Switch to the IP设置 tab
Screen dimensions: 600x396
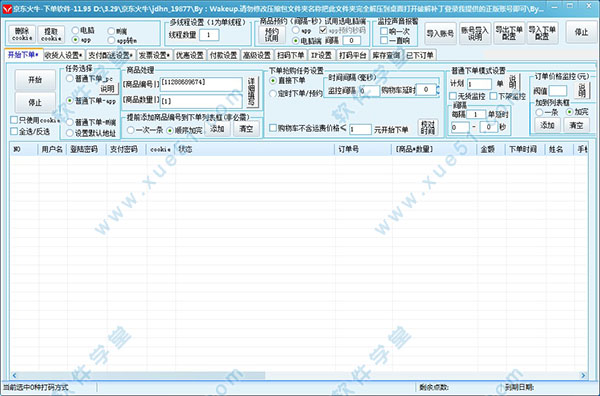[x=321, y=55]
